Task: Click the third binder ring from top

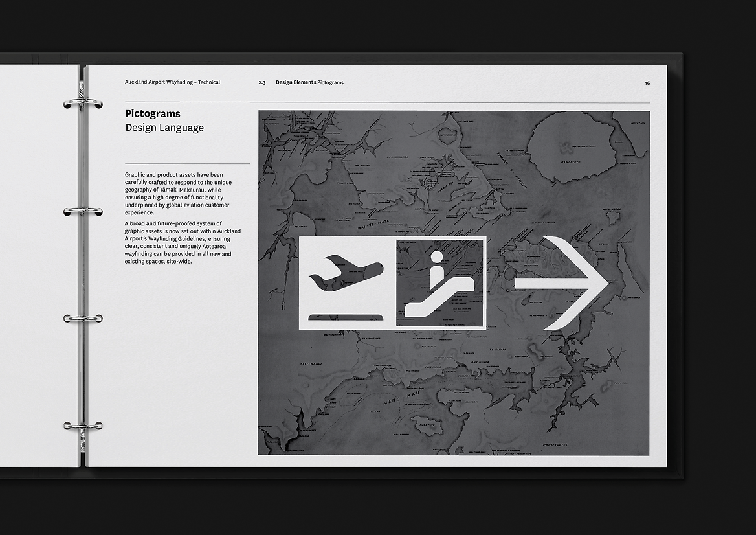Action: (x=83, y=318)
